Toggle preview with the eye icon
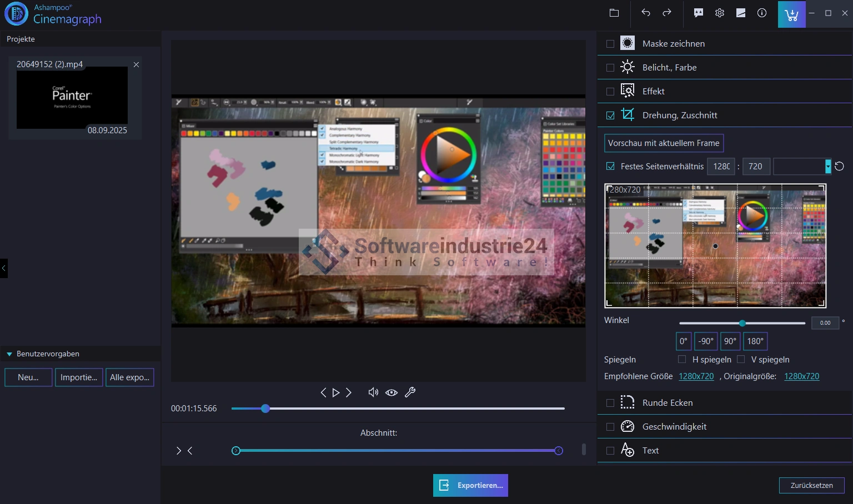The width and height of the screenshot is (853, 504). click(392, 392)
